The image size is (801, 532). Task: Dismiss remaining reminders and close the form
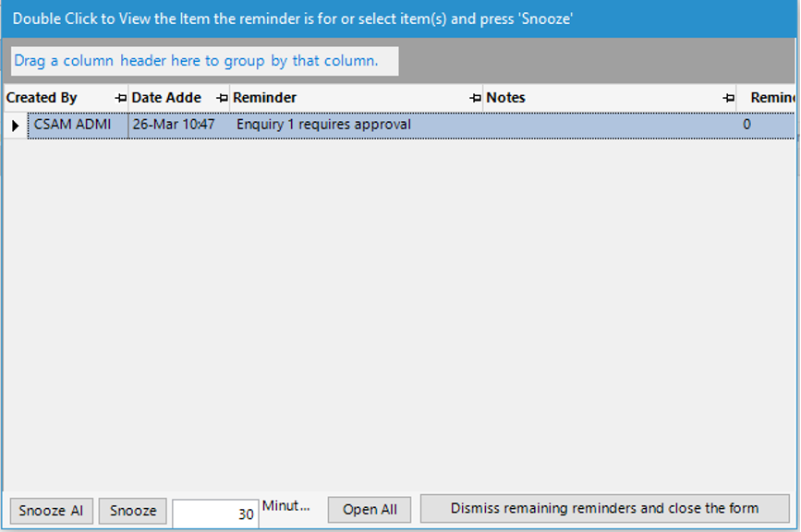(604, 509)
